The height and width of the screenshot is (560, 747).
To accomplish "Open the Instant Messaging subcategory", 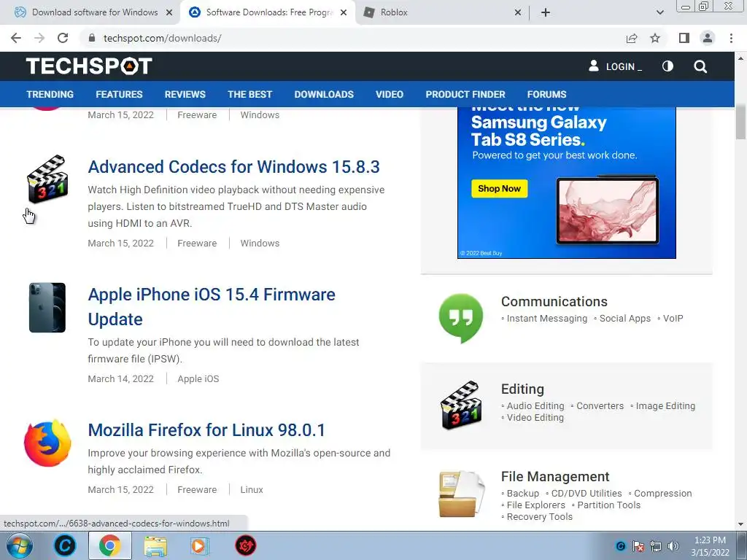I will 547,319.
